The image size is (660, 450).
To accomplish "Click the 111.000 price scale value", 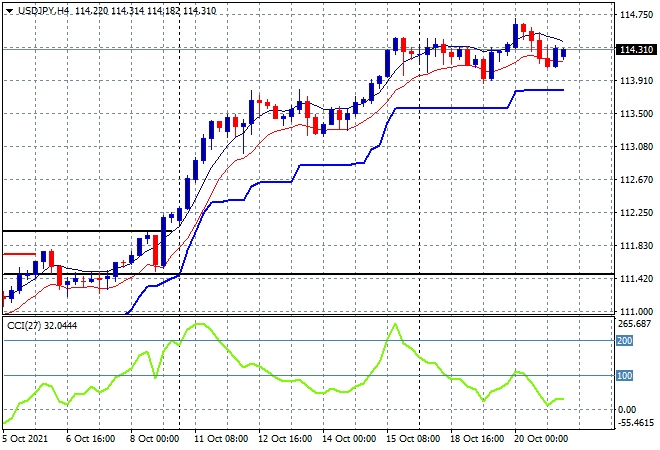I will pos(636,312).
